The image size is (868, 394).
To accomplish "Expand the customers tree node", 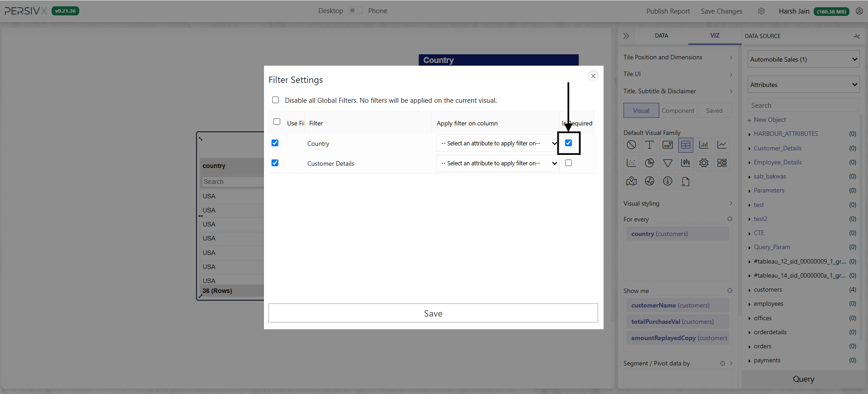I will click(749, 290).
